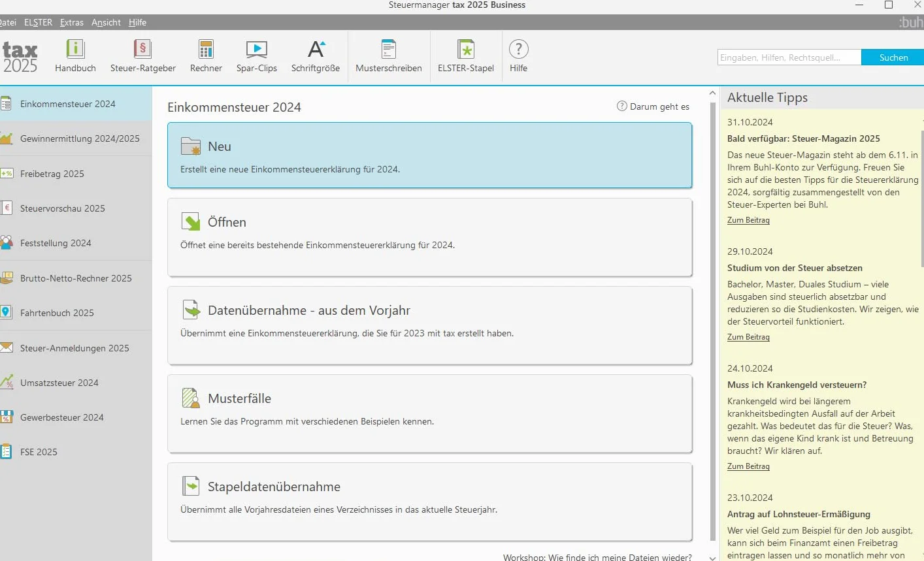924x561 pixels.
Task: Click the 'Aktuelle Tipps' panel heading
Action: (767, 97)
